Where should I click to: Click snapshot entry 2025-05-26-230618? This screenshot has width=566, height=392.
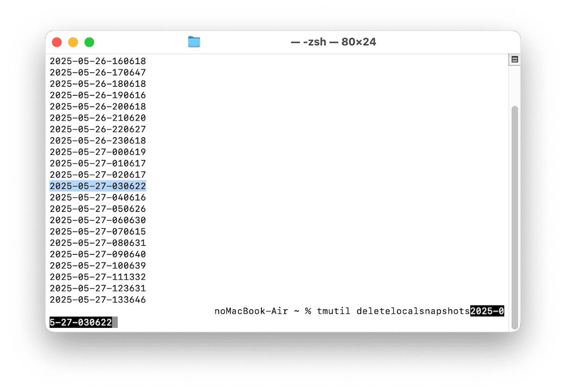(x=98, y=140)
